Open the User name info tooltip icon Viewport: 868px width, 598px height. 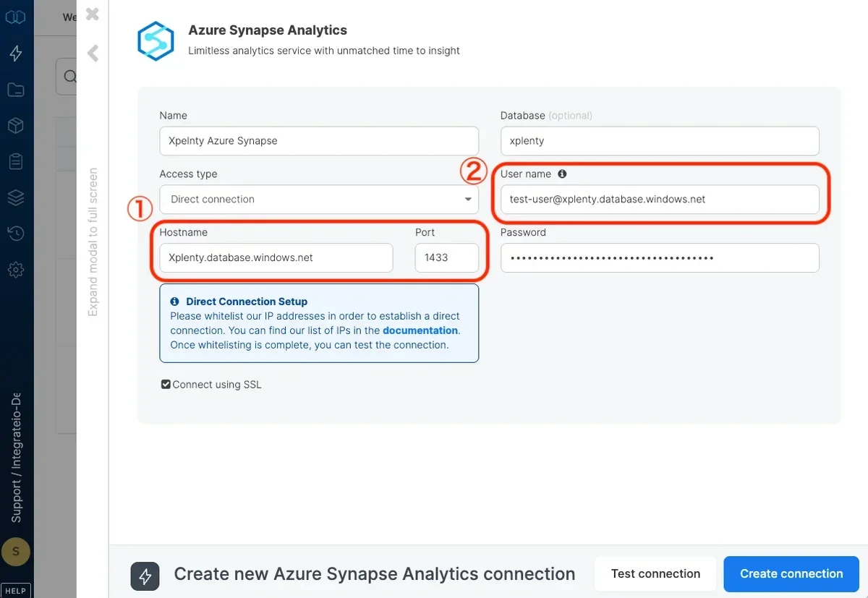[563, 174]
